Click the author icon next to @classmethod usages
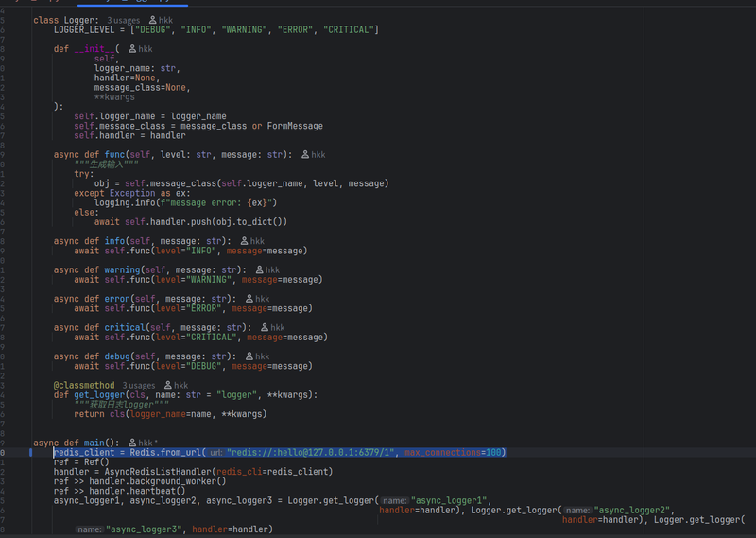 pos(167,386)
